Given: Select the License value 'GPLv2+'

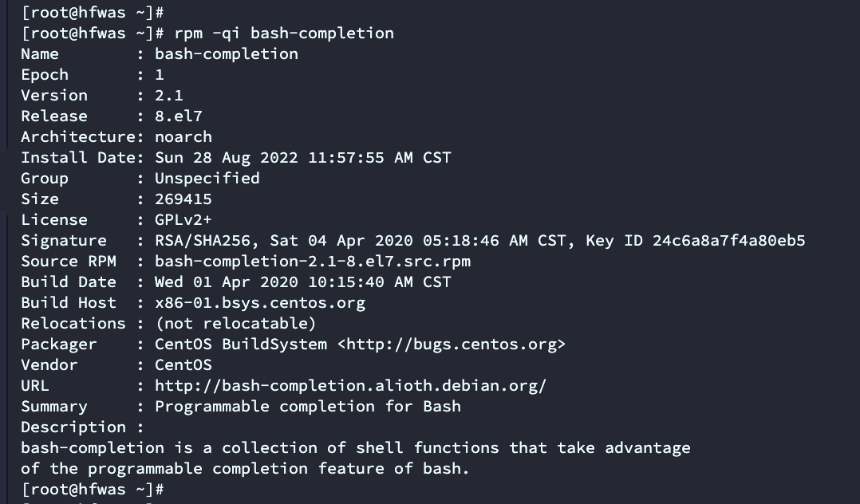Looking at the screenshot, I should 183,220.
